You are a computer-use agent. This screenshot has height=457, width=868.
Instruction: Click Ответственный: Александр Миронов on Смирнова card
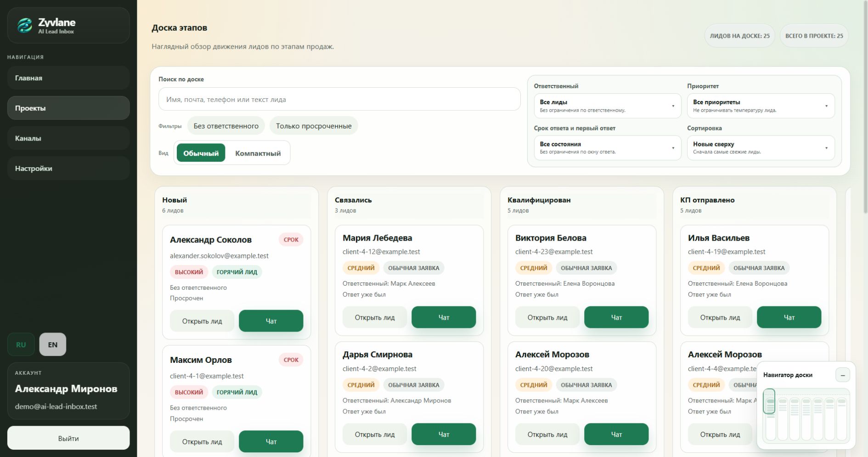coord(397,401)
